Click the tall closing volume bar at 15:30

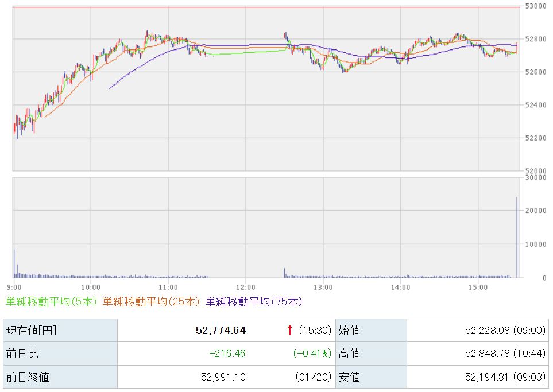(x=517, y=237)
